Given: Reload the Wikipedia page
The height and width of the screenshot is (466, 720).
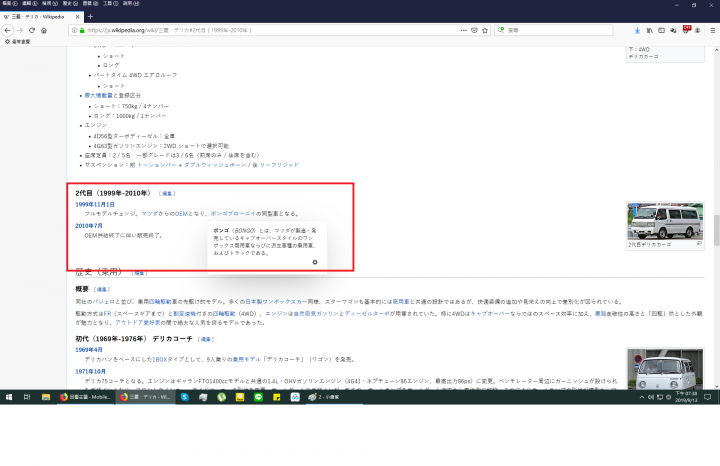Looking at the screenshot, I should click(32, 30).
